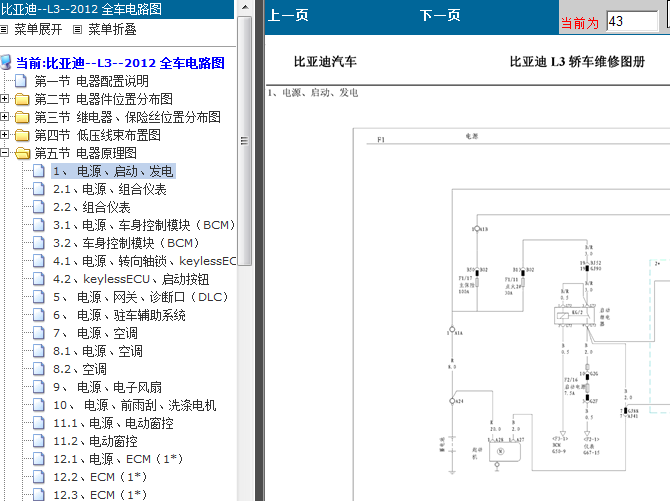Click the page icon of 4.1、电源、转向轴锁
Viewport: 670px width, 501px height.
point(39,261)
